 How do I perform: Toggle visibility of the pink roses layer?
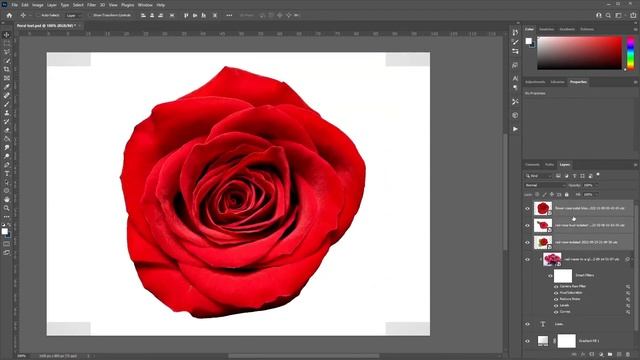click(x=527, y=259)
